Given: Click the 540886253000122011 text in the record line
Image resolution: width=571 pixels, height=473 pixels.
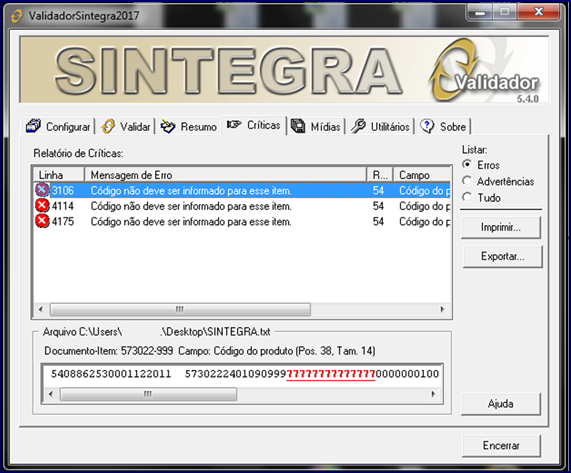Looking at the screenshot, I should [x=111, y=374].
